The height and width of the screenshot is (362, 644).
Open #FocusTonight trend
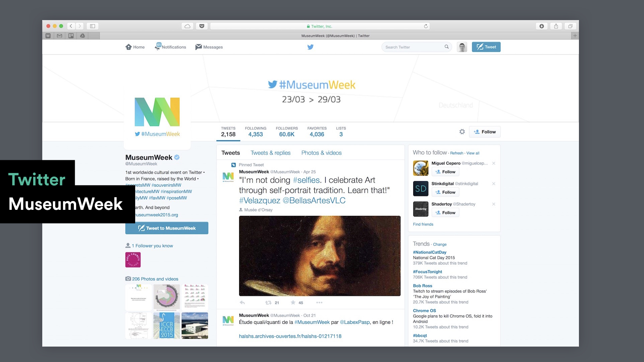tap(427, 272)
